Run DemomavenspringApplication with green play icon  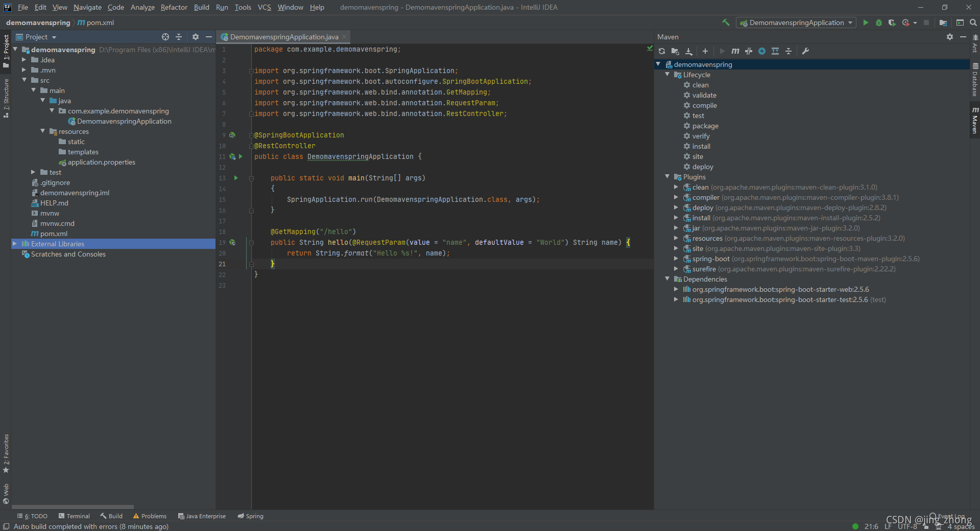[x=866, y=22]
